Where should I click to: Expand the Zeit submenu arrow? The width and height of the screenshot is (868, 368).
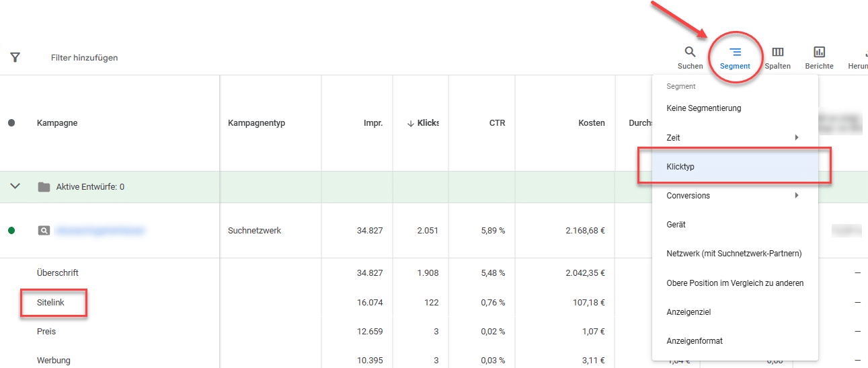(x=797, y=137)
